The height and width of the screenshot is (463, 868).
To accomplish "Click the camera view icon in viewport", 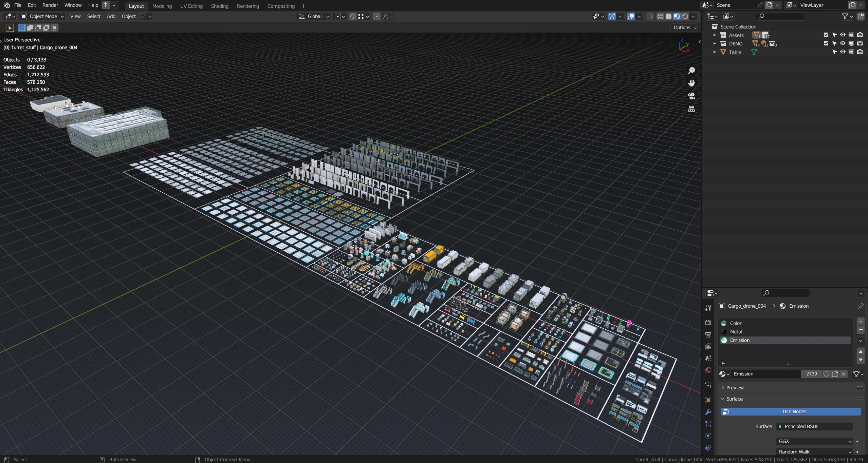I will (691, 96).
